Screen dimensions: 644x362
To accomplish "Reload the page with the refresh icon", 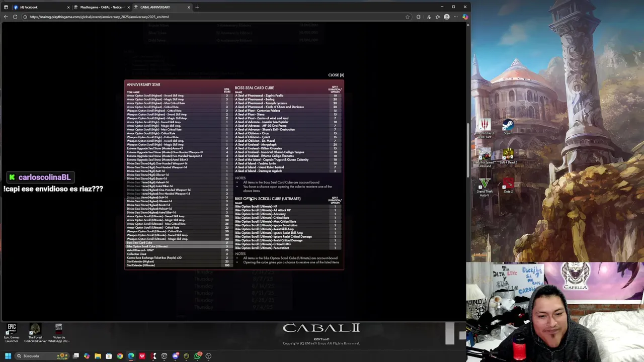I will [x=15, y=17].
